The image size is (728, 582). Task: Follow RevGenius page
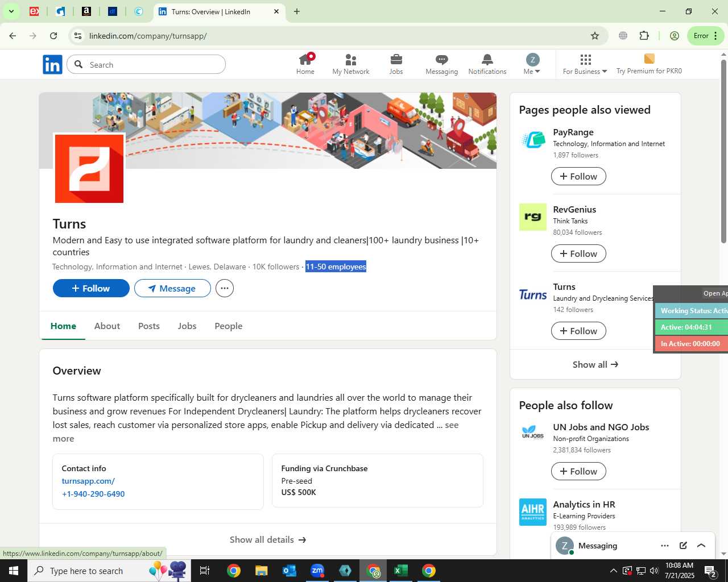[578, 253]
